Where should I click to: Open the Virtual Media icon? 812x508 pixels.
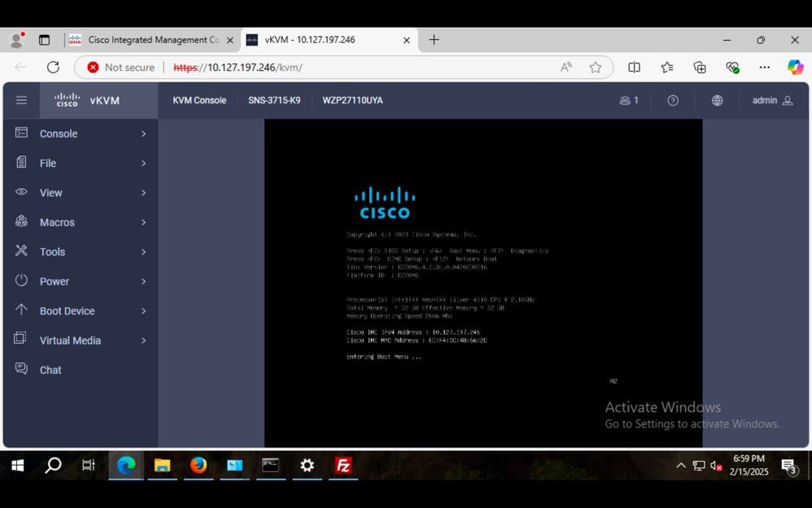[x=20, y=339]
